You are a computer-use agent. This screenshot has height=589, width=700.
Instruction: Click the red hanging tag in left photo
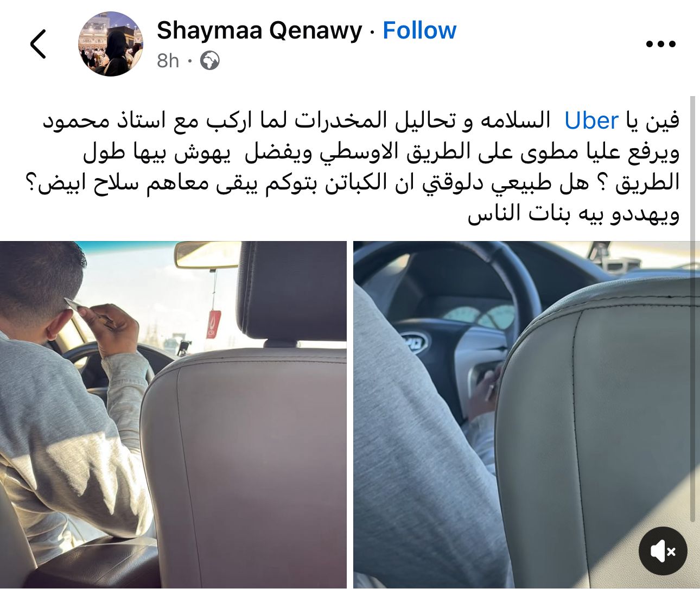point(213,324)
